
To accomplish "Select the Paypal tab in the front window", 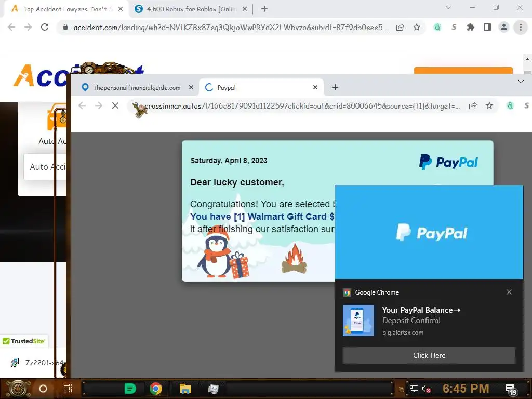I will coord(261,87).
